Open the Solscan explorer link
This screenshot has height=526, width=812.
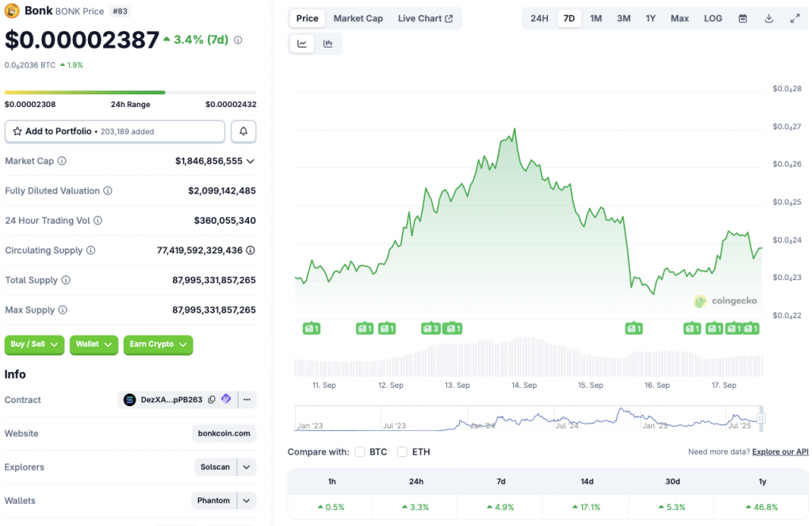pyautogui.click(x=215, y=467)
